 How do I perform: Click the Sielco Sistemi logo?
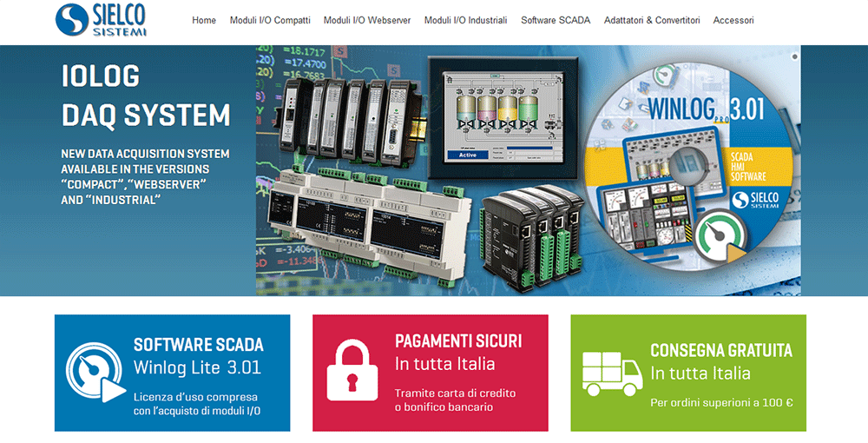[x=101, y=20]
